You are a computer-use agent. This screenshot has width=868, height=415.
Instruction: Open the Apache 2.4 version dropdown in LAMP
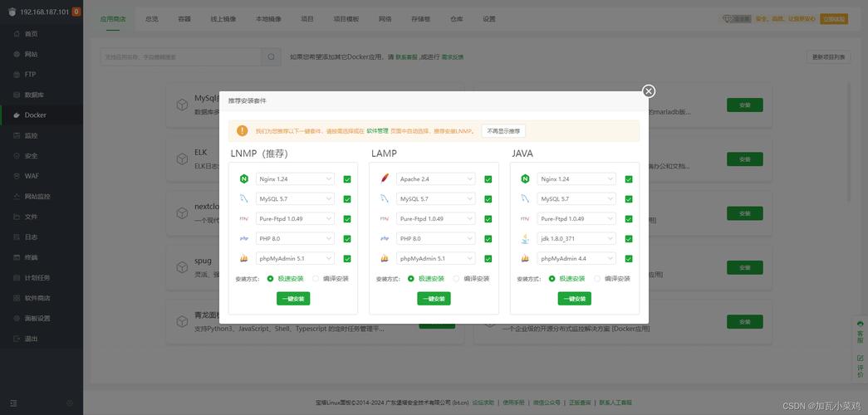pyautogui.click(x=435, y=178)
